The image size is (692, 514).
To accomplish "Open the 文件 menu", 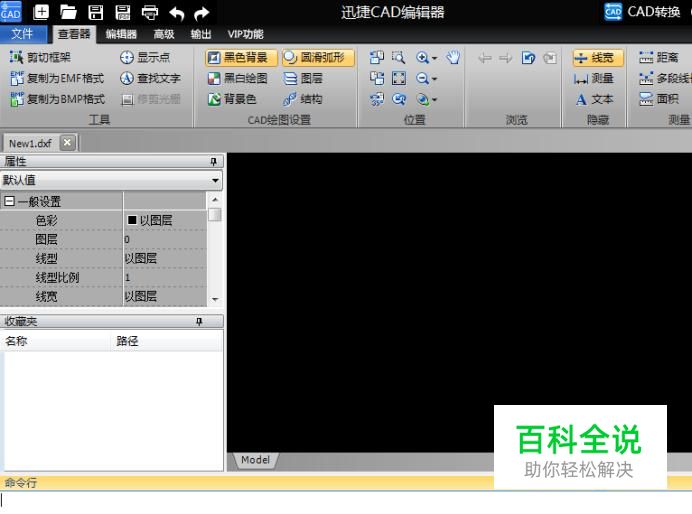I will pos(22,34).
